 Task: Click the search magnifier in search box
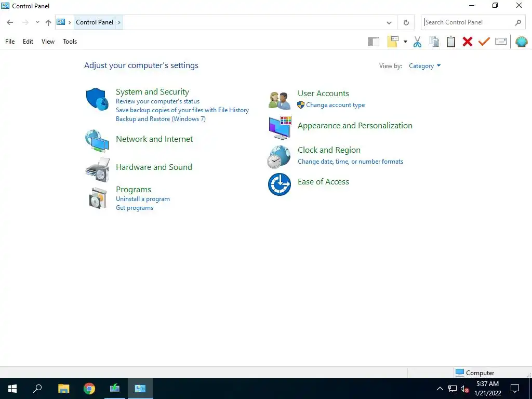click(518, 22)
